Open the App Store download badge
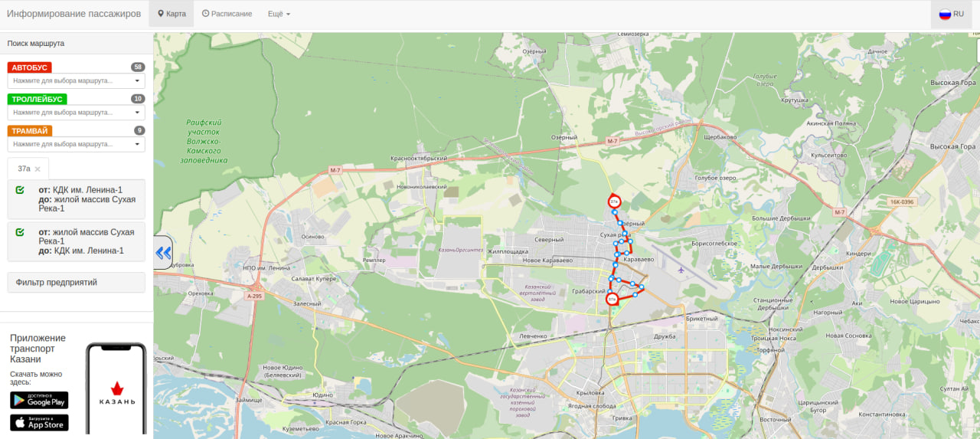This screenshot has height=439, width=980. (x=39, y=423)
